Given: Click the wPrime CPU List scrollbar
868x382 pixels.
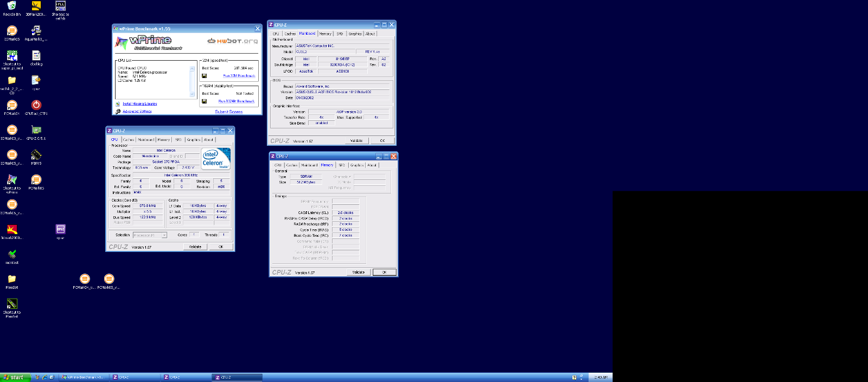Looking at the screenshot, I should pos(192,81).
